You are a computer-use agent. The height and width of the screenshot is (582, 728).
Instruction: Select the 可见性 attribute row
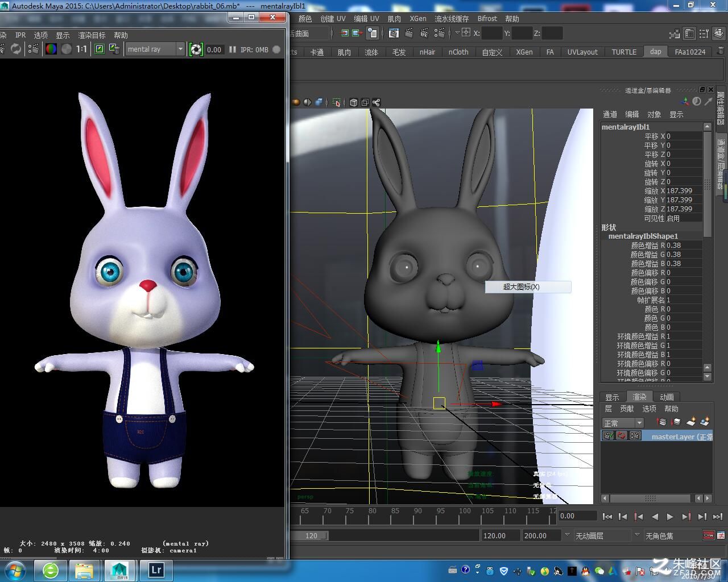652,218
